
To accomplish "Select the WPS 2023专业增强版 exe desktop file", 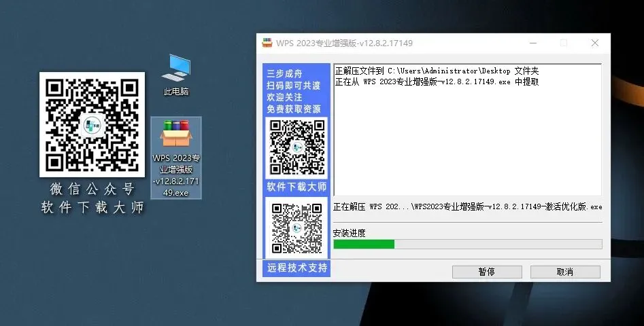I will point(176,158).
